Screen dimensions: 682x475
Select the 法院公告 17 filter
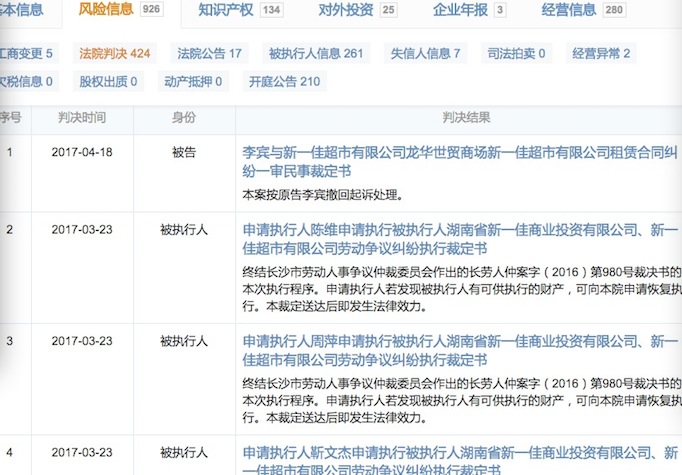(209, 54)
